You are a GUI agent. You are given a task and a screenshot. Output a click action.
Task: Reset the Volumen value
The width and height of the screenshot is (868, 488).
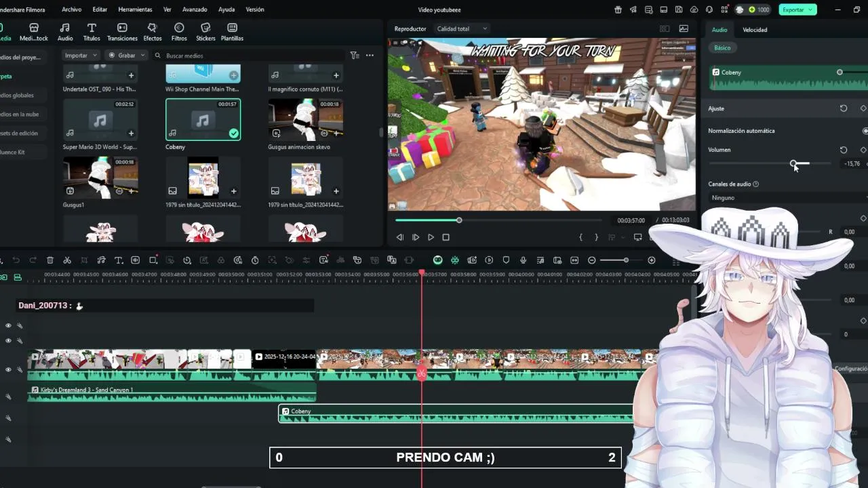pyautogui.click(x=844, y=150)
